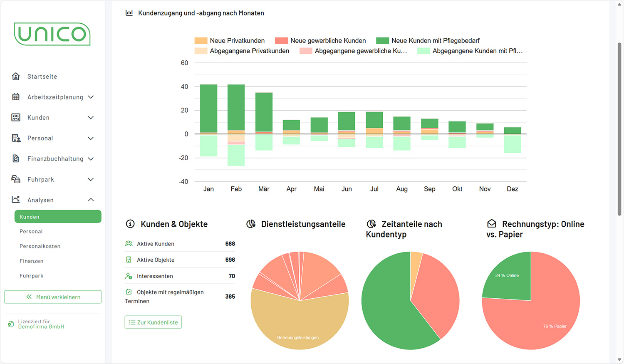The width and height of the screenshot is (624, 364).
Task: Click the Finanzbuchhaltung document icon
Action: pos(16,158)
